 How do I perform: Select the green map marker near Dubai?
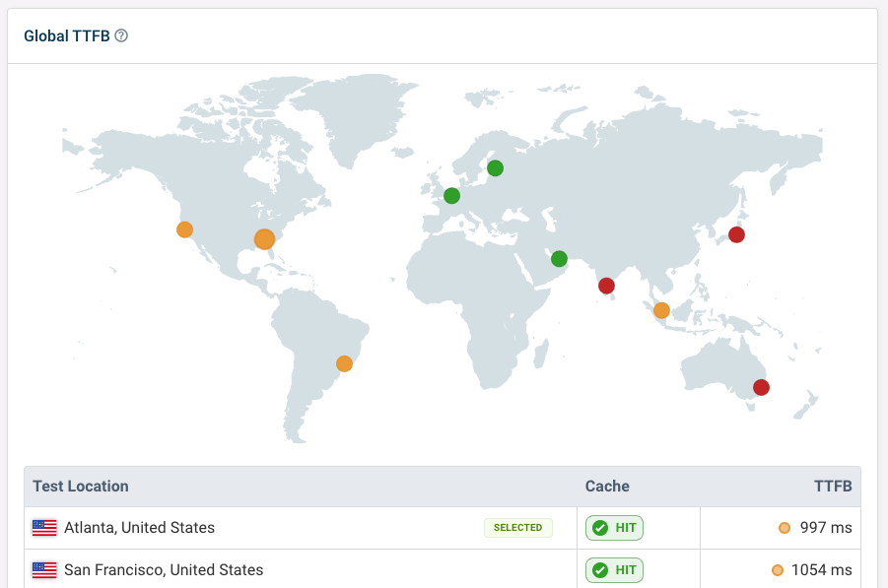[x=560, y=259]
